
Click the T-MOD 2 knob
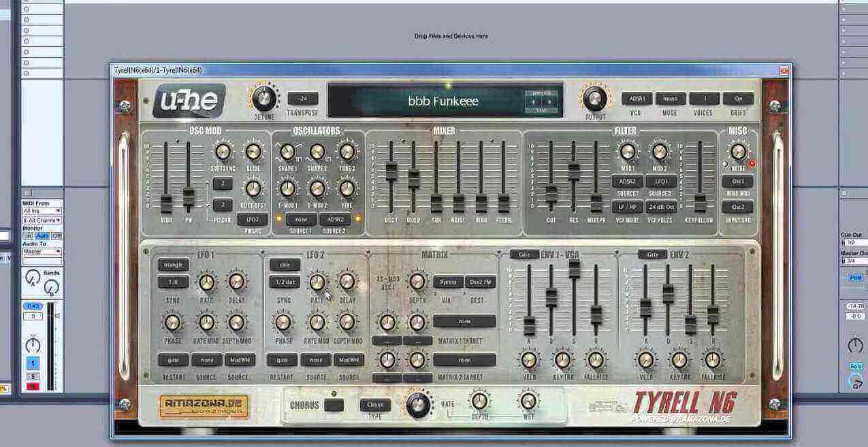click(x=317, y=188)
